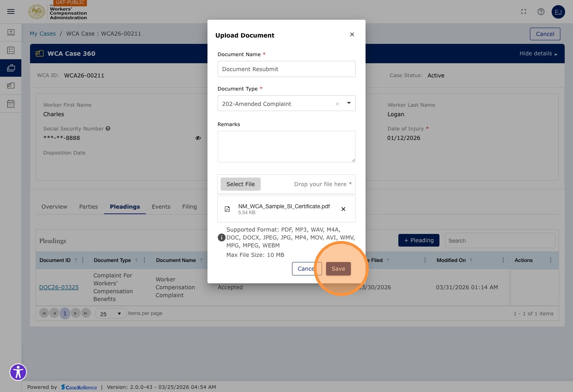
Task: Open the EJ user profile avatar
Action: click(558, 12)
